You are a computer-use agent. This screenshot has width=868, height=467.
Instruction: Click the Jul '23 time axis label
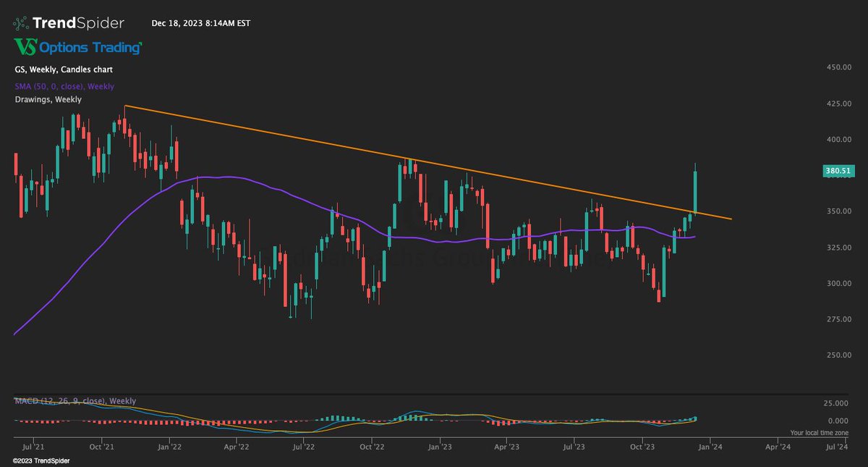[574, 447]
